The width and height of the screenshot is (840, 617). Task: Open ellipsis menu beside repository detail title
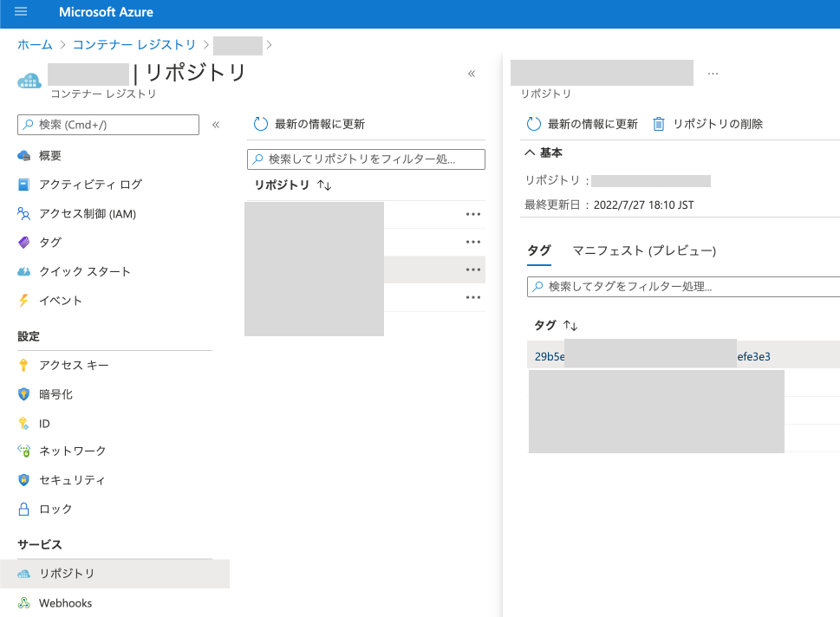tap(713, 74)
